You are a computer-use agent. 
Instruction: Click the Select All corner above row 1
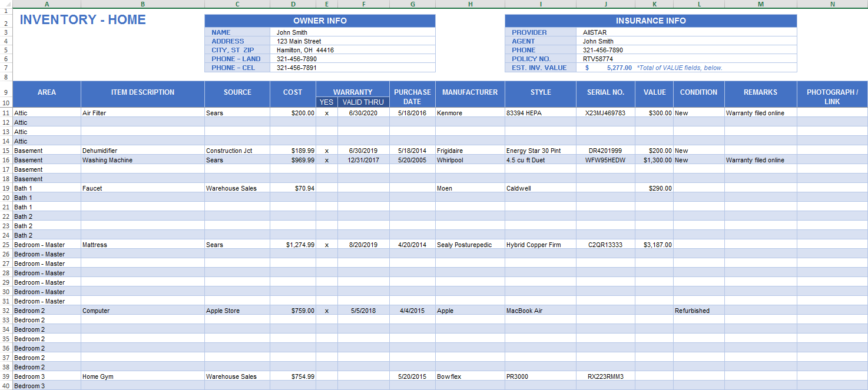[x=5, y=5]
